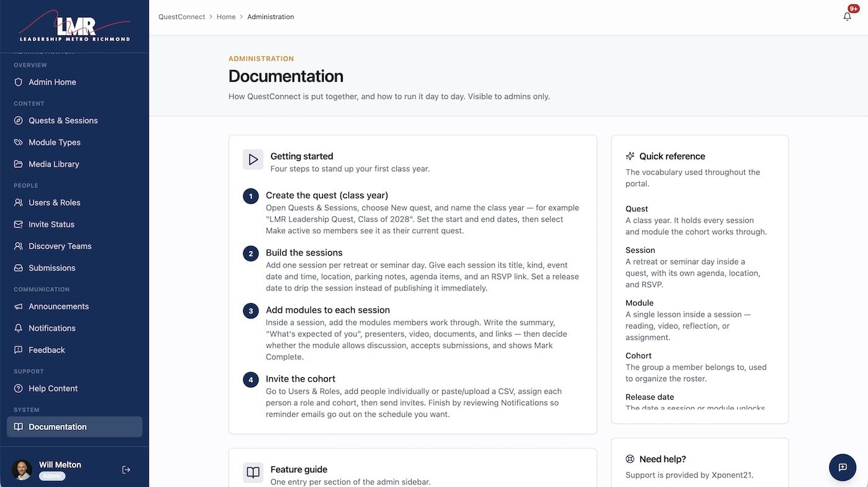
Task: Click the Help Content question-mark icon
Action: [x=19, y=388]
